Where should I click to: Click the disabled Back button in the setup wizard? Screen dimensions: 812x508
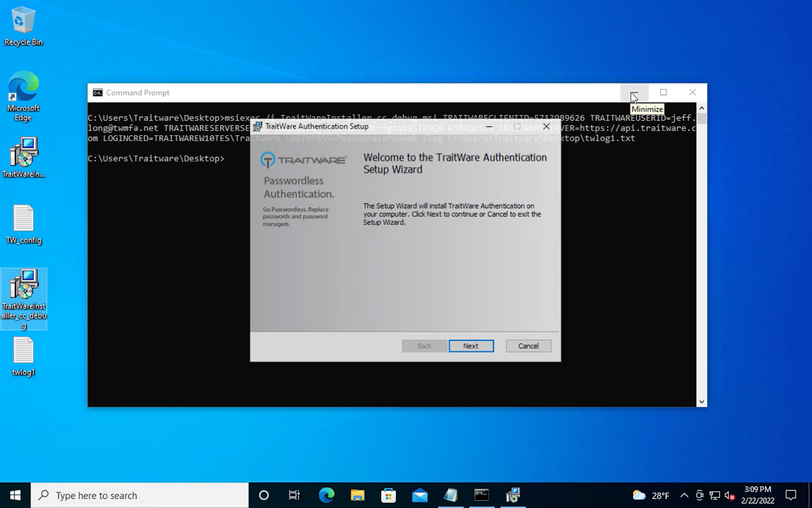pyautogui.click(x=424, y=346)
